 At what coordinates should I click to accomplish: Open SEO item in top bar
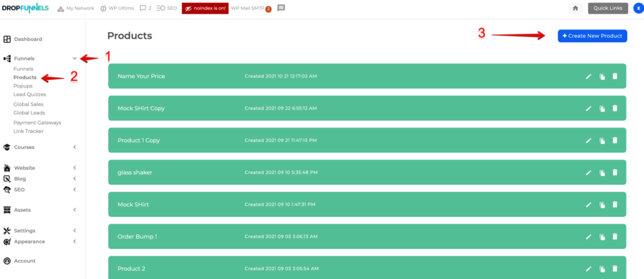pos(167,8)
